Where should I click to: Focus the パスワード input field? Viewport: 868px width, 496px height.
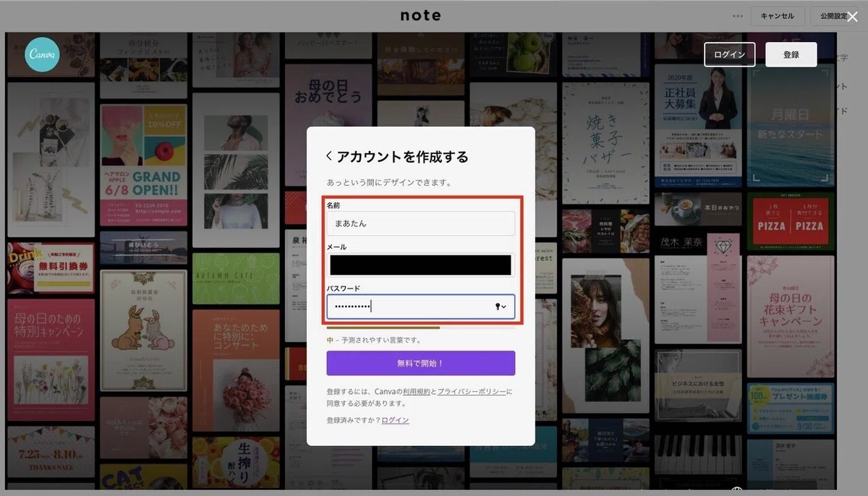[420, 307]
